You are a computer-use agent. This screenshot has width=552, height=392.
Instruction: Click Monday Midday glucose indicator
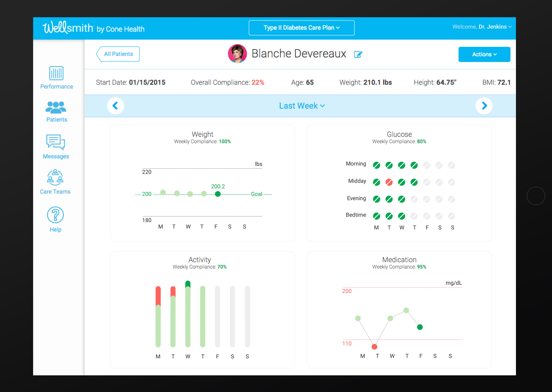tap(376, 182)
